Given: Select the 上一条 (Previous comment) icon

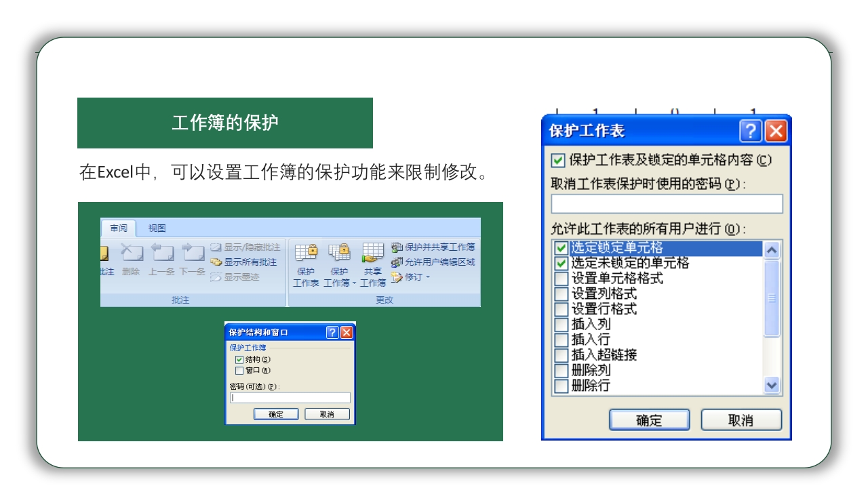Looking at the screenshot, I should (161, 251).
